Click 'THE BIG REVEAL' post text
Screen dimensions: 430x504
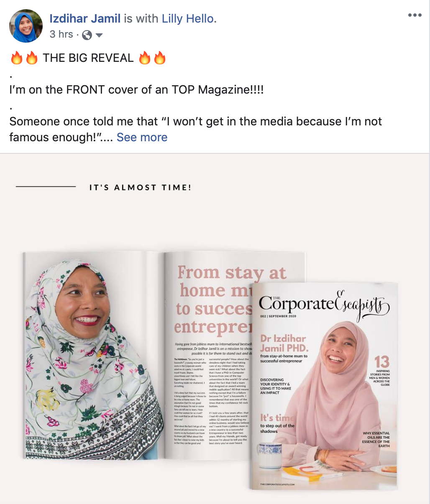pos(88,58)
